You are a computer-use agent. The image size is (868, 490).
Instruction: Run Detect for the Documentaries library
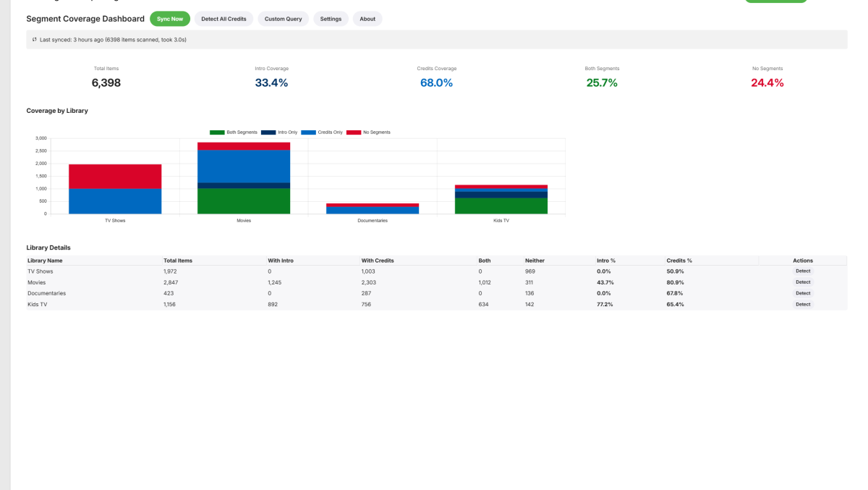point(803,293)
